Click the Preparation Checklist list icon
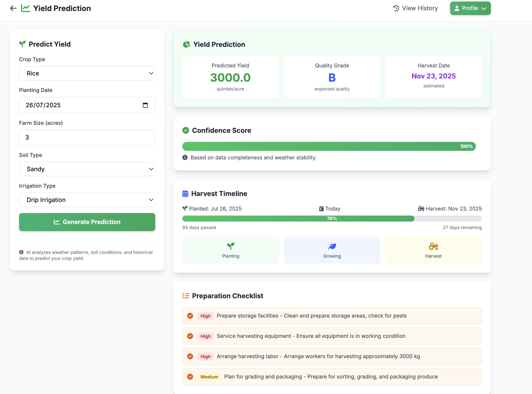Screen dimensions: 532x394 click(x=186, y=296)
